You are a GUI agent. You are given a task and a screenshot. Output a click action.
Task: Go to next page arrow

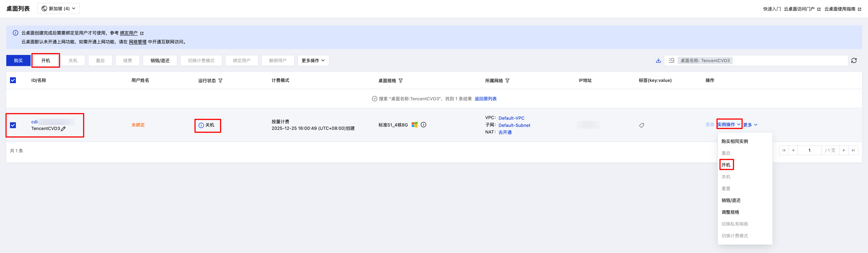point(844,150)
